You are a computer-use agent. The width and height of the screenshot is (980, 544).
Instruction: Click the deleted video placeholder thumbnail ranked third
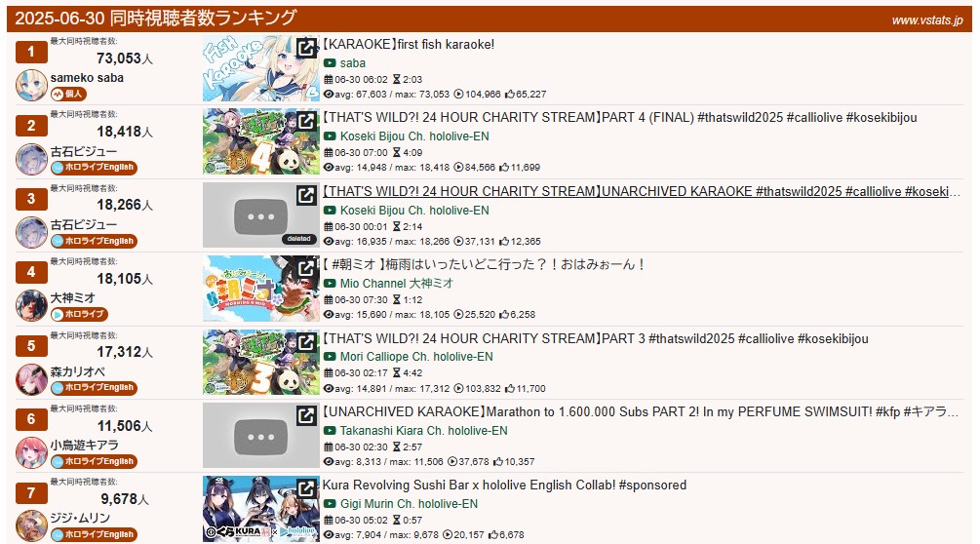point(260,214)
